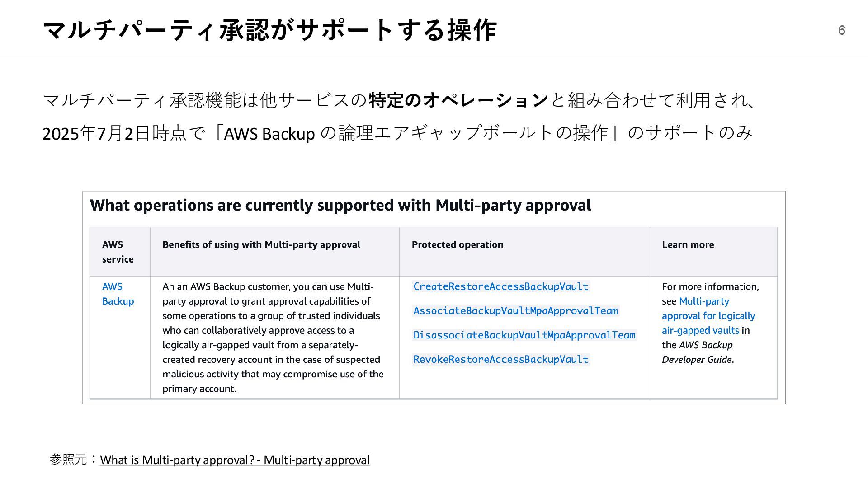Click the 'Learn more' column header

688,244
